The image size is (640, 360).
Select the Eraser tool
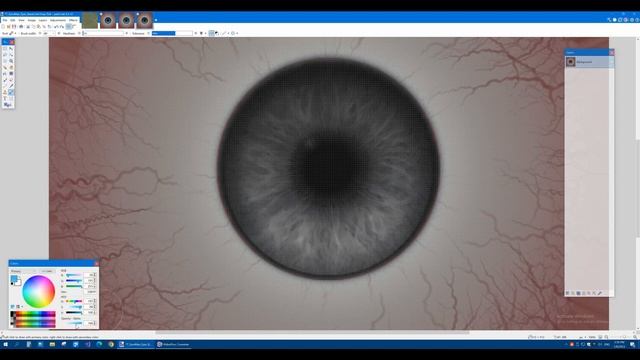point(11,80)
